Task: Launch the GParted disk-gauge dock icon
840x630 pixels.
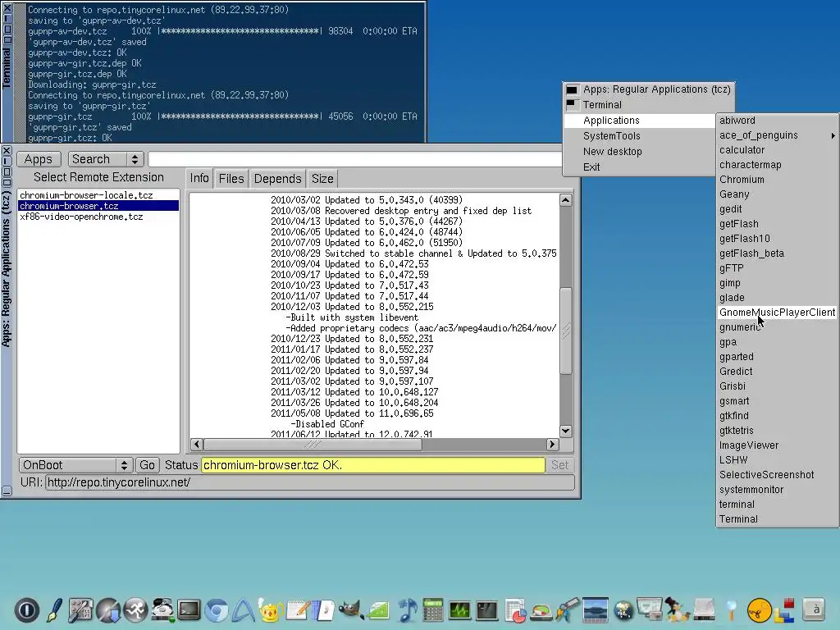Action: pyautogui.click(x=541, y=610)
